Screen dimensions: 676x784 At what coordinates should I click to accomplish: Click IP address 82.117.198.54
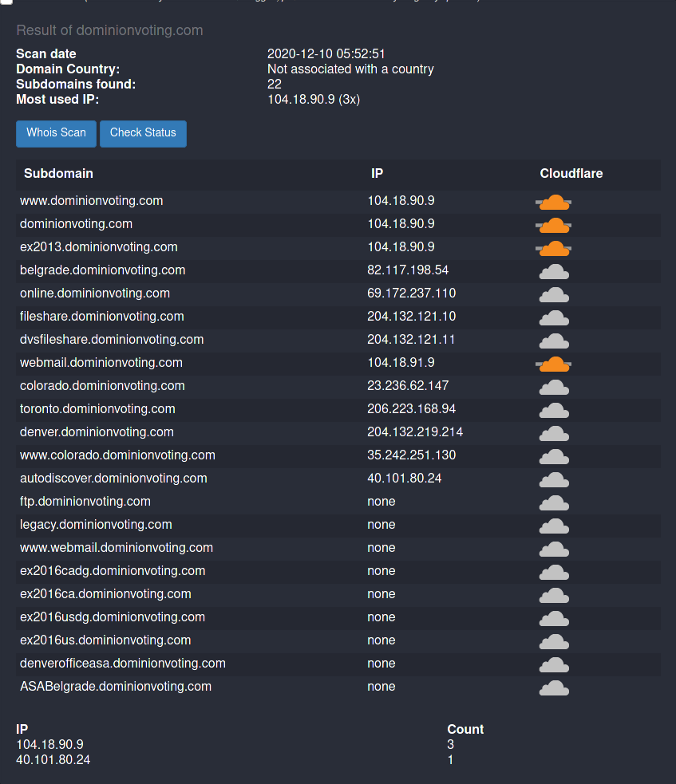coord(408,270)
